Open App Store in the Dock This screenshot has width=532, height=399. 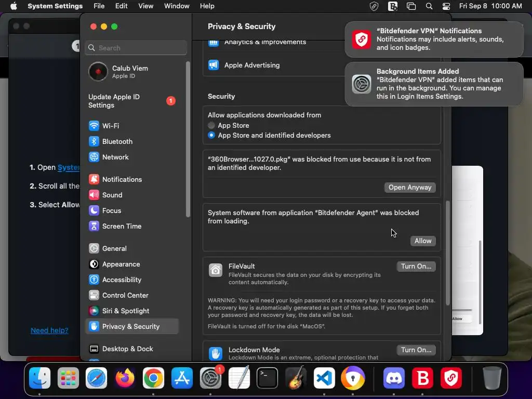tap(182, 378)
